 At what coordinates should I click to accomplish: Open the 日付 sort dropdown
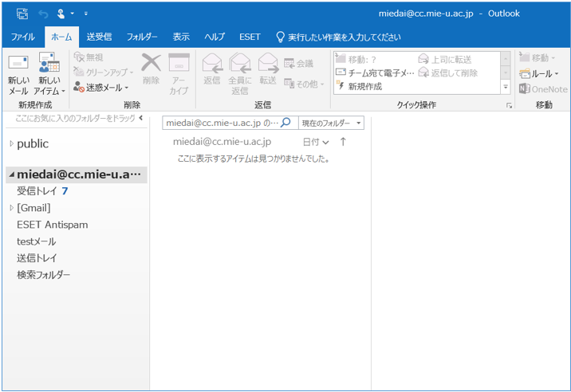(316, 142)
